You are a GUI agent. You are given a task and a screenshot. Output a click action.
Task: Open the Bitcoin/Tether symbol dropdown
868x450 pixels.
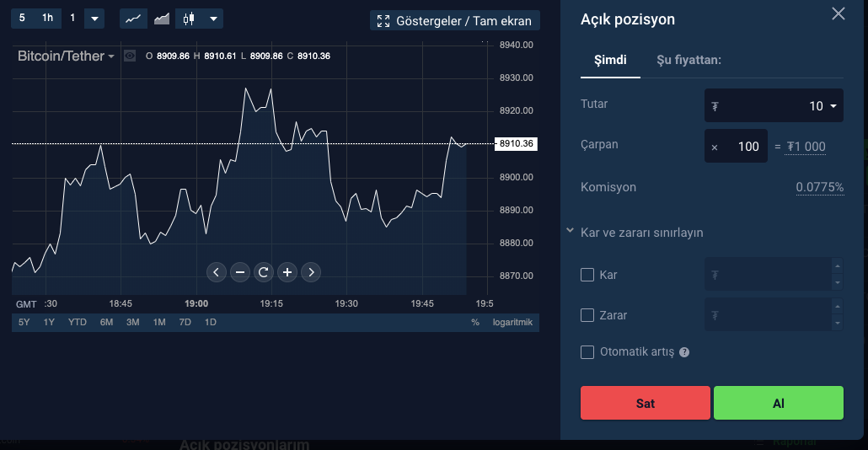(66, 56)
